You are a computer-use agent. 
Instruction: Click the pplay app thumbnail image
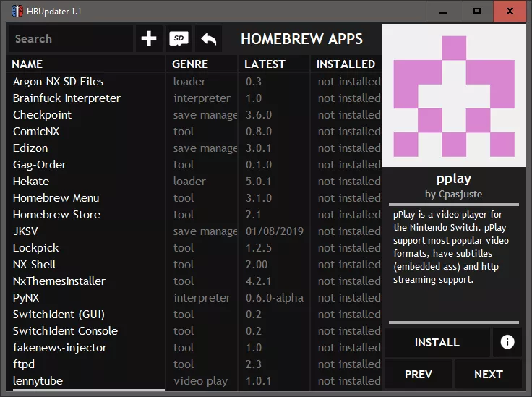tap(455, 95)
